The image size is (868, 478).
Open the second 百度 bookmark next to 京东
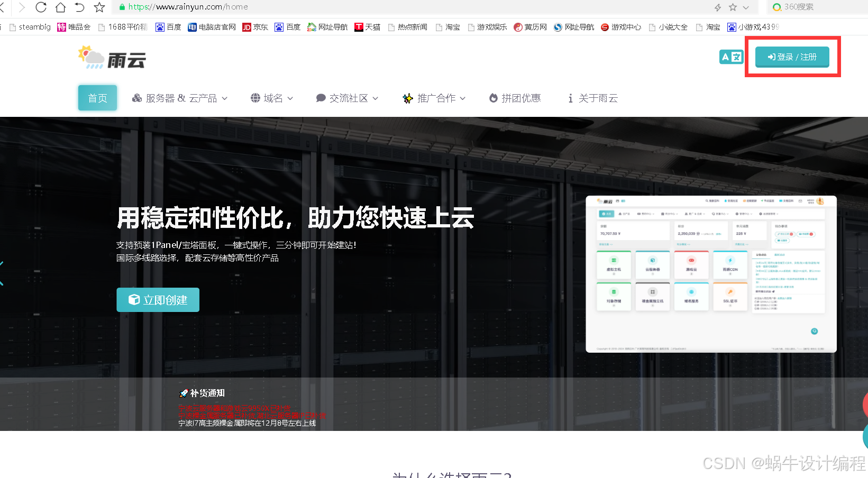[x=288, y=27]
